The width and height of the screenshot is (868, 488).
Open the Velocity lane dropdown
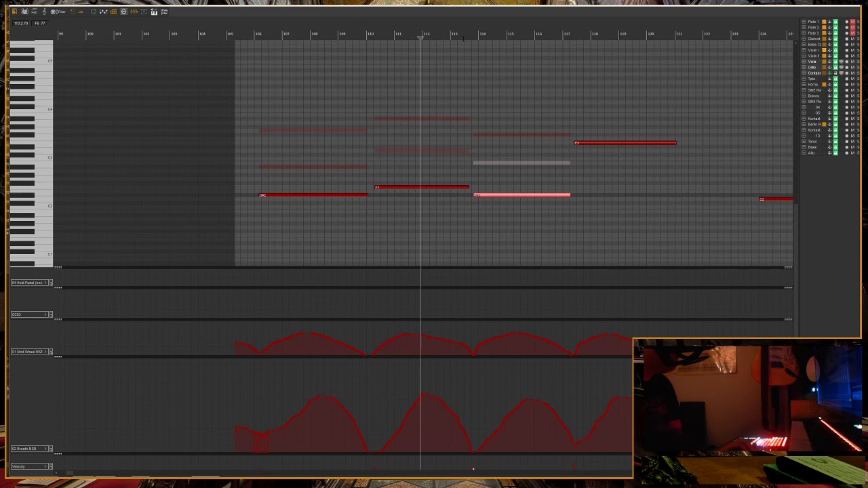[x=28, y=466]
